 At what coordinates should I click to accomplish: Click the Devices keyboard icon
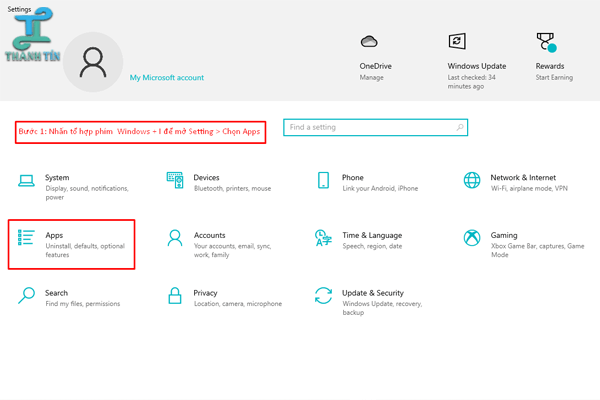pyautogui.click(x=175, y=181)
